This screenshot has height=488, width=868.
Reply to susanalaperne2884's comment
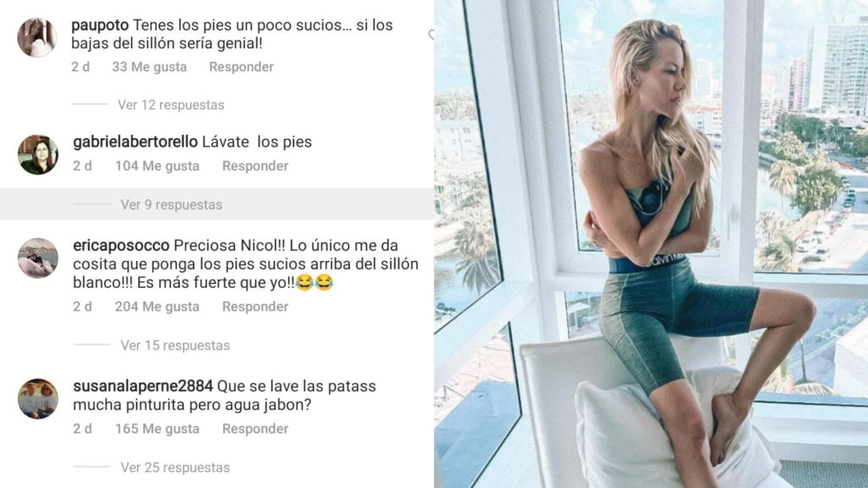click(255, 429)
